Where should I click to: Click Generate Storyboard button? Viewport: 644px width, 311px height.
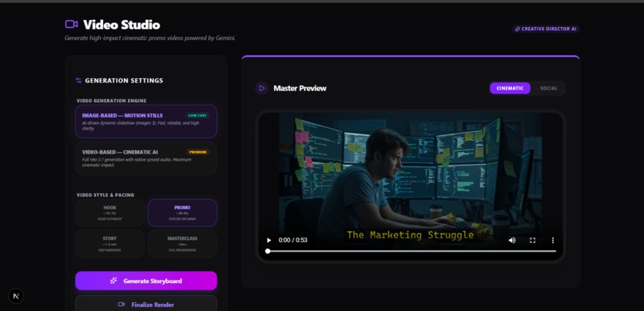(x=146, y=281)
